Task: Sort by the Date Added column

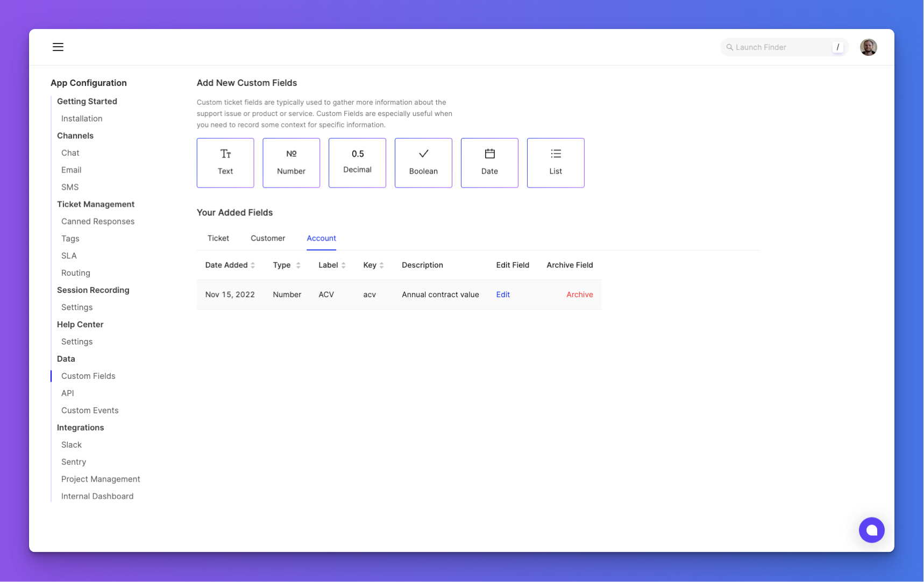Action: pos(230,265)
